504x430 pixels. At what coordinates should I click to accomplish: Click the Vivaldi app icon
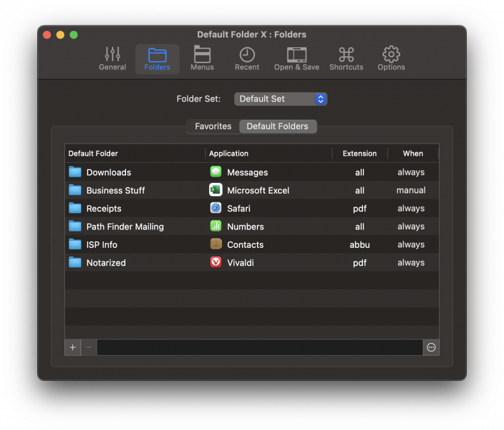[x=215, y=262]
